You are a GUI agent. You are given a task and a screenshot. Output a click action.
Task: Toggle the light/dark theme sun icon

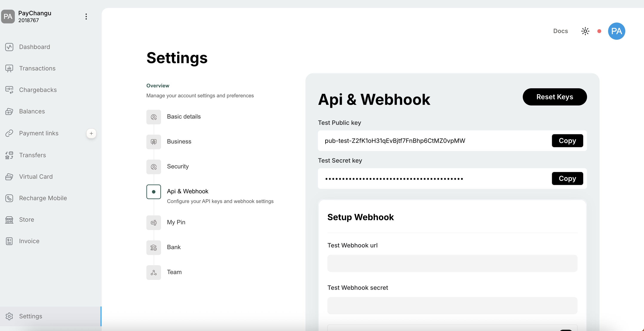(585, 31)
